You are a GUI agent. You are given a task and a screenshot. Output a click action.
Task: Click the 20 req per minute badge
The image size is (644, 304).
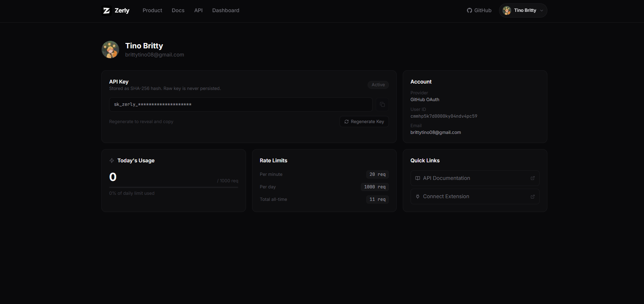pyautogui.click(x=377, y=174)
